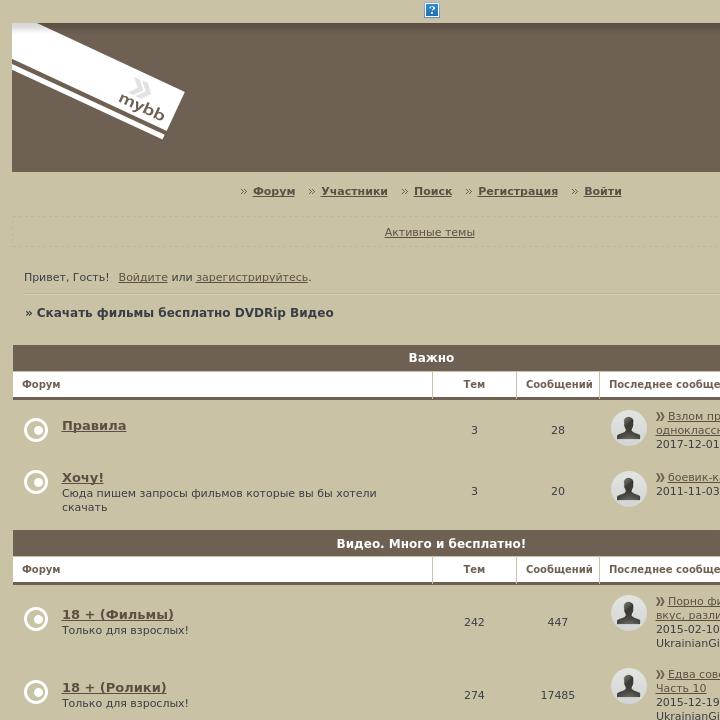Click the forum status icon beside Хочу!
Screen dimensions: 720x720
pyautogui.click(x=36, y=482)
